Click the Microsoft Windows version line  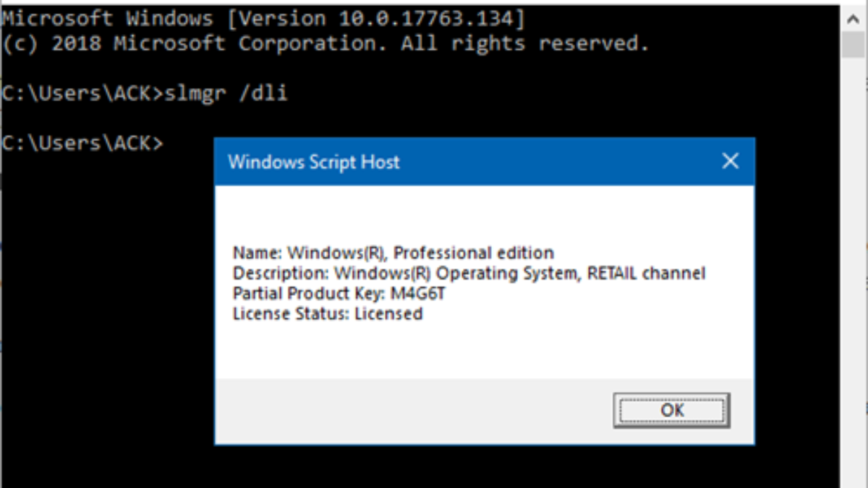[x=263, y=18]
